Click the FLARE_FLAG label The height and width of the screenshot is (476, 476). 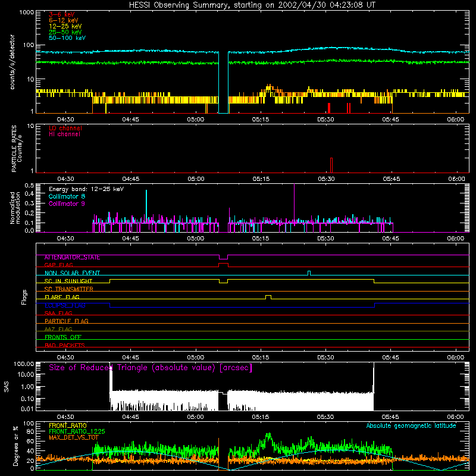(x=62, y=297)
